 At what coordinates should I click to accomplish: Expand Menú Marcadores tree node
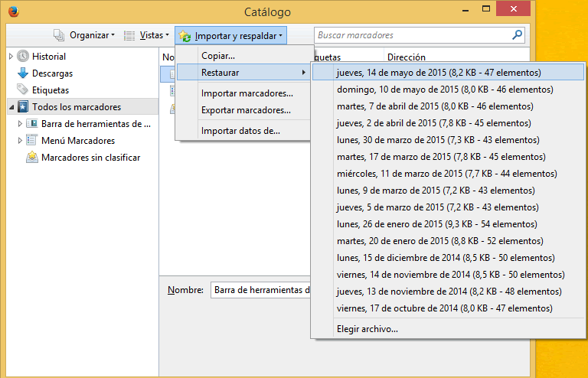click(20, 141)
